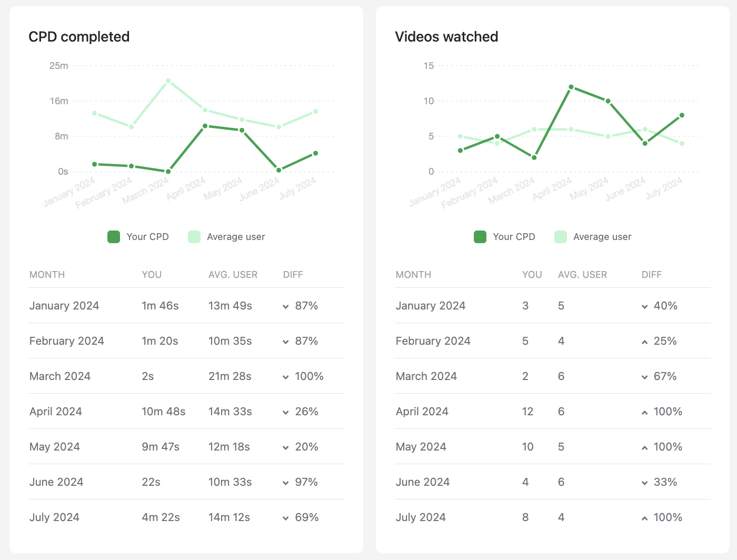The image size is (737, 560).
Task: Click the down arrow beside June 33% diff
Action: click(x=644, y=483)
